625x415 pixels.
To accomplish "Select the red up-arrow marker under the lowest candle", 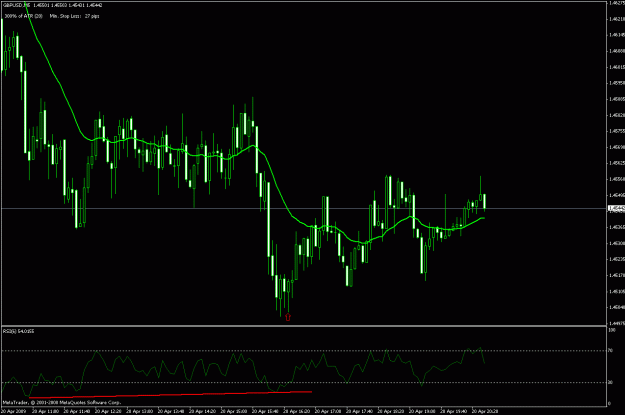I will click(288, 317).
